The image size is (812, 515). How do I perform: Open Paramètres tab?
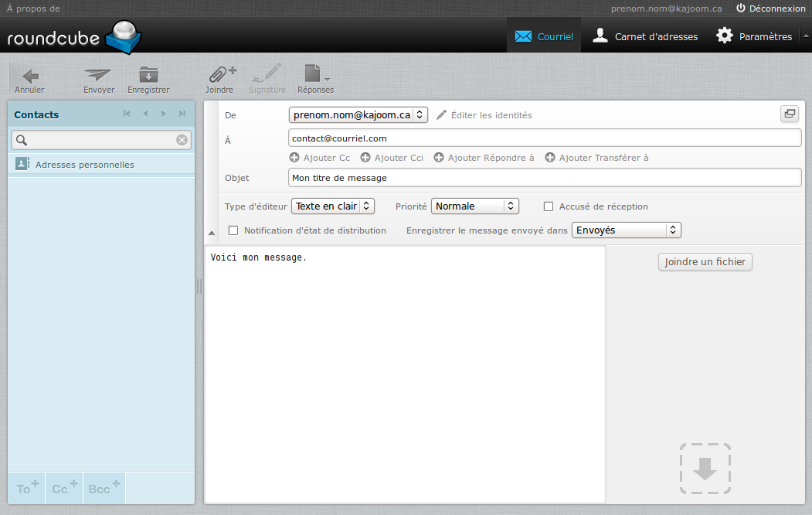click(754, 36)
